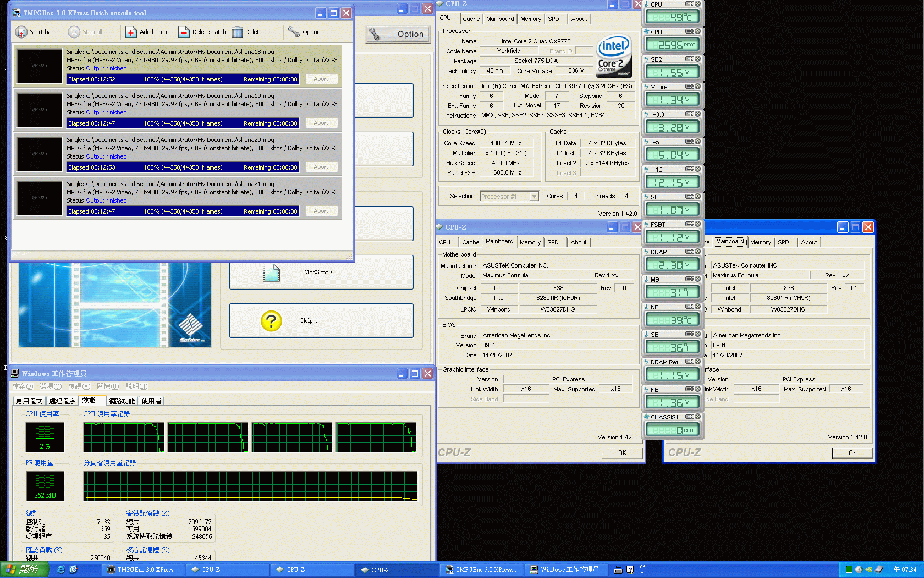Click the Delete batch toolbar icon
924x578 pixels.
coord(184,32)
